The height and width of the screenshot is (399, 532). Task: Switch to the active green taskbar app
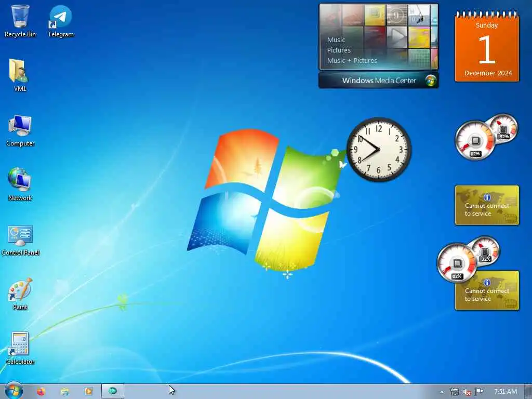tap(113, 391)
